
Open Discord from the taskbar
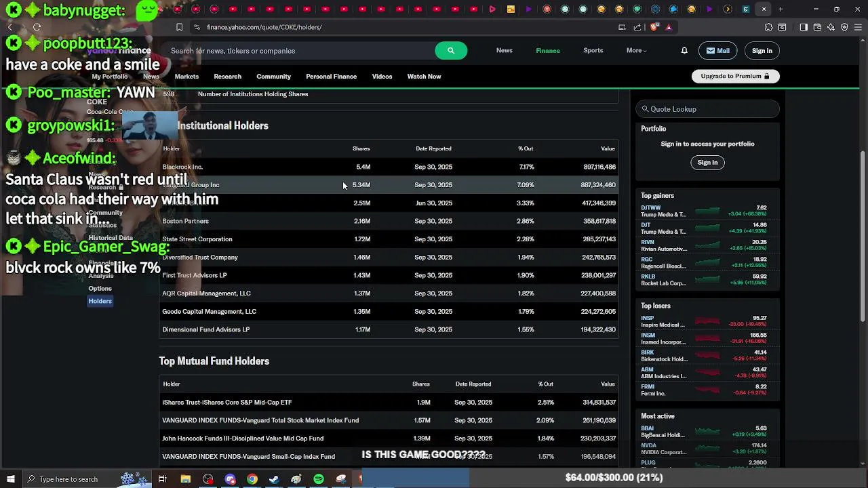(230, 479)
